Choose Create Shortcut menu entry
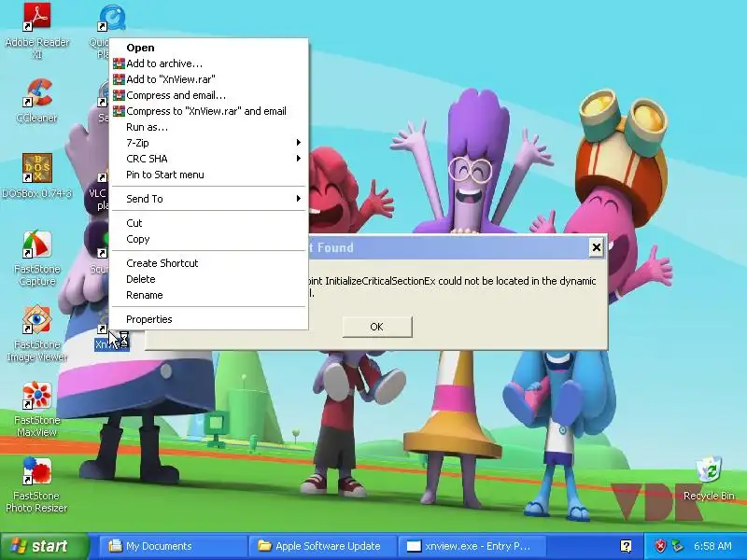Screen dimensions: 747x560 [x=208, y=263]
